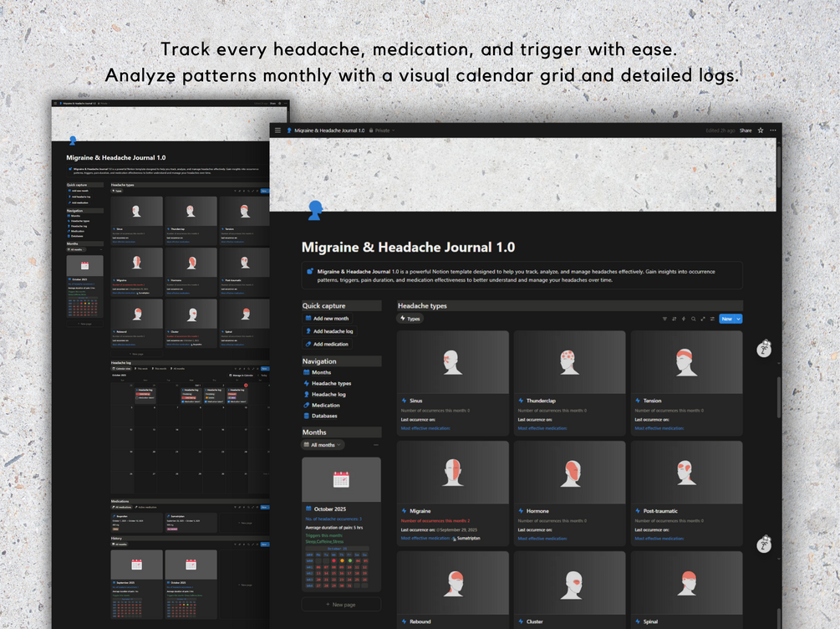840x629 pixels.
Task: Open the All months view dropdown under Months
Action: point(323,445)
